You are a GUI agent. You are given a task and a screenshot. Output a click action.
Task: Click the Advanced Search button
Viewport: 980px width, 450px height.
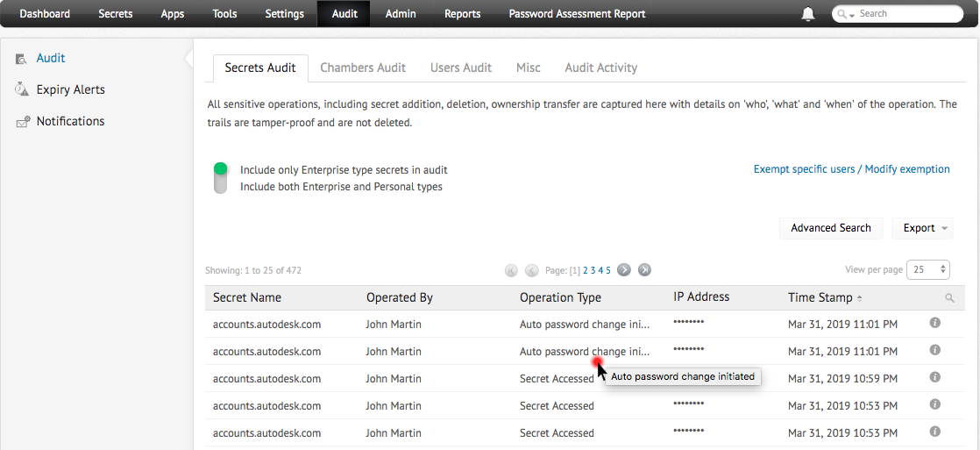830,228
